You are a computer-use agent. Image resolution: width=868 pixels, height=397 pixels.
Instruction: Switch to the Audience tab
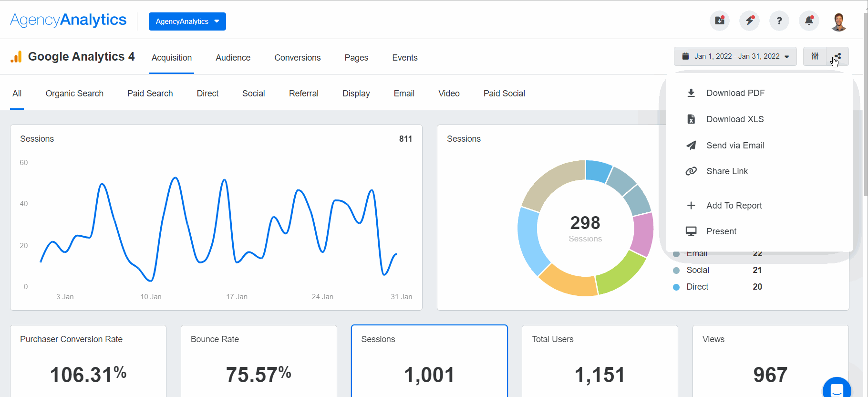[x=233, y=58]
